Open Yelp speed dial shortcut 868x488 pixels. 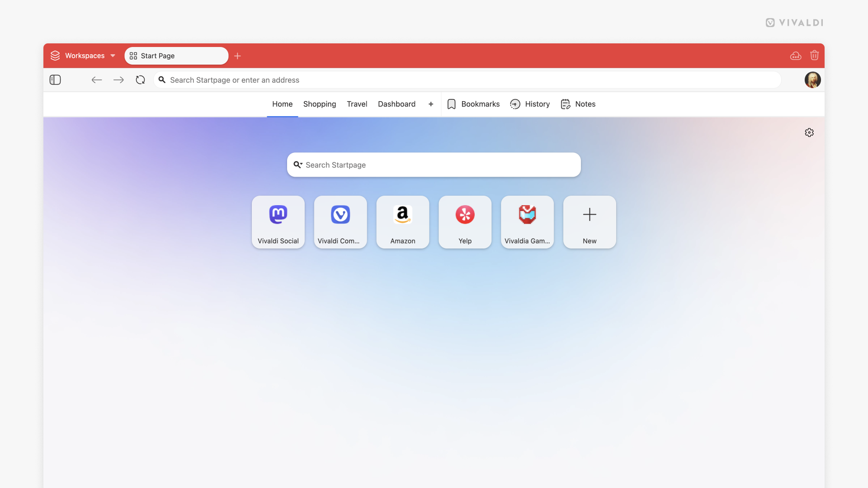465,222
